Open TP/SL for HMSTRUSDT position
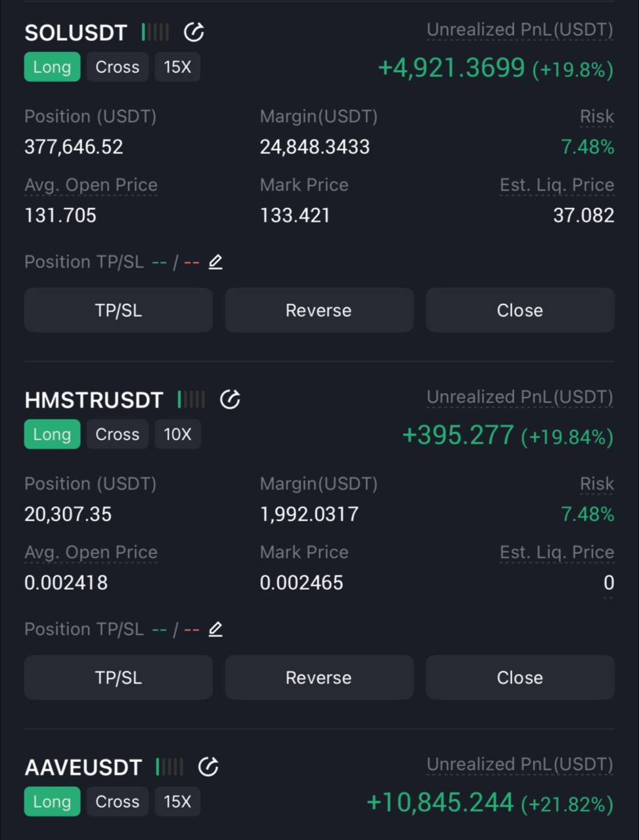The width and height of the screenshot is (639, 840). tap(119, 678)
